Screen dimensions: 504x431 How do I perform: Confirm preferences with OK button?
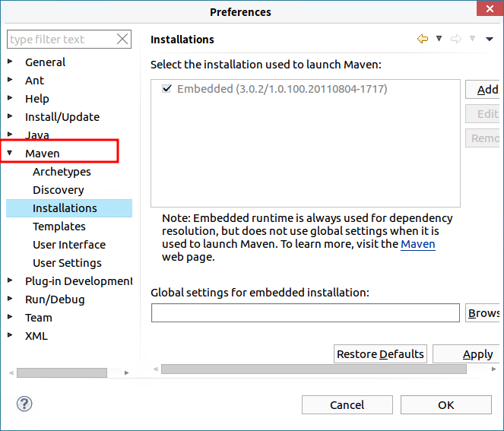tap(445, 404)
